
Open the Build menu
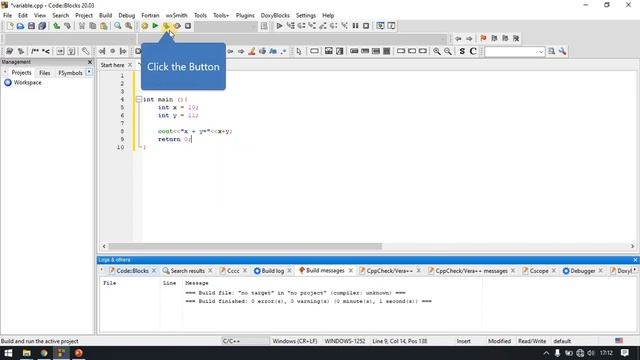(105, 15)
